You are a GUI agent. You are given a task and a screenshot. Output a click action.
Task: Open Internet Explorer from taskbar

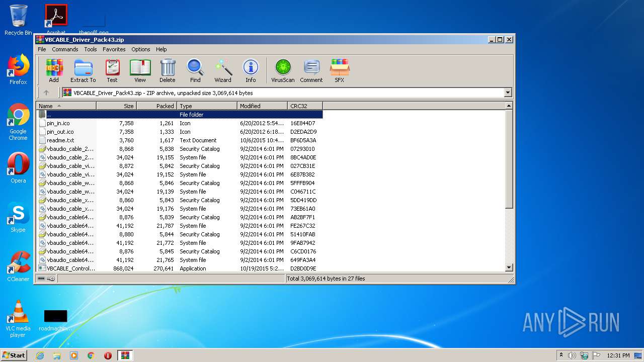point(40,355)
